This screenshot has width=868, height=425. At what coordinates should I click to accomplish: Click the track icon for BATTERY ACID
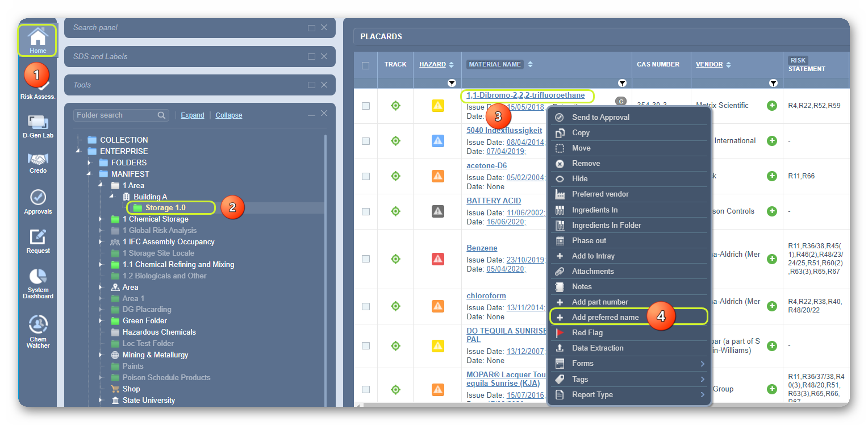tap(395, 211)
